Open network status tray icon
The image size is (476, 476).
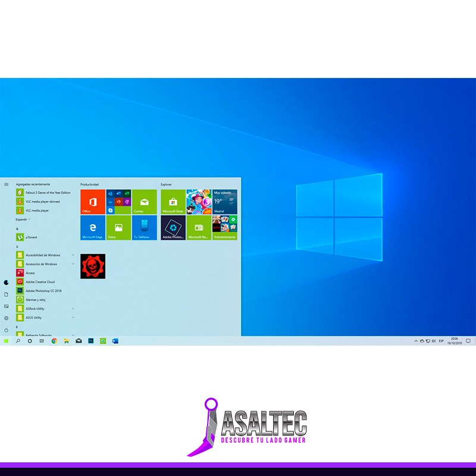[x=428, y=341]
